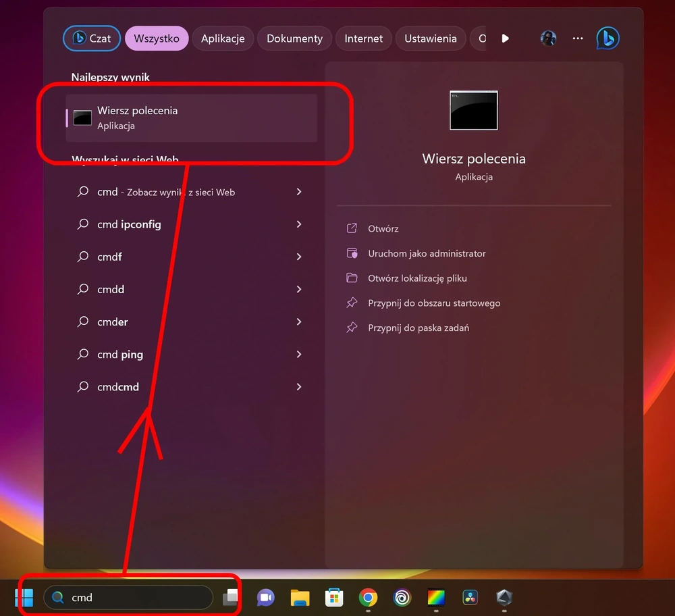Expand the 'cmdd' chevron
The width and height of the screenshot is (675, 616).
299,289
